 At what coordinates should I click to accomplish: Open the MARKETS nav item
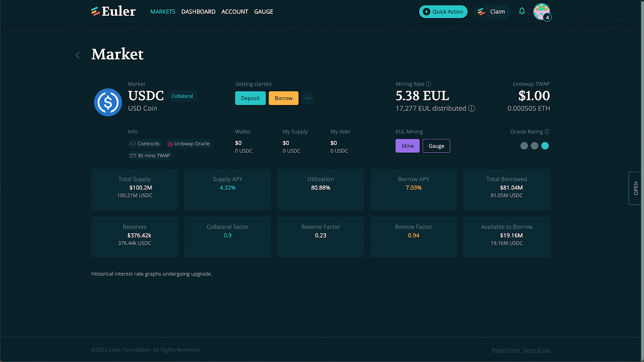click(163, 11)
